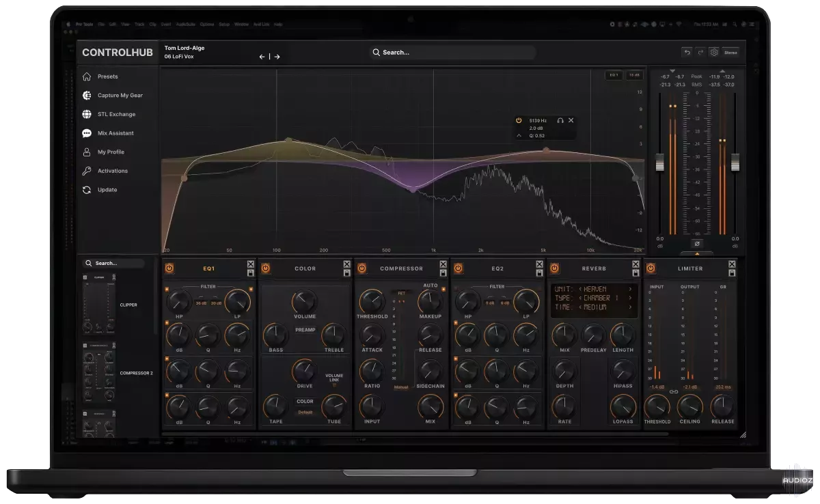This screenshot has width=820, height=504.
Task: Lock the EQ2 module
Action: point(540,272)
